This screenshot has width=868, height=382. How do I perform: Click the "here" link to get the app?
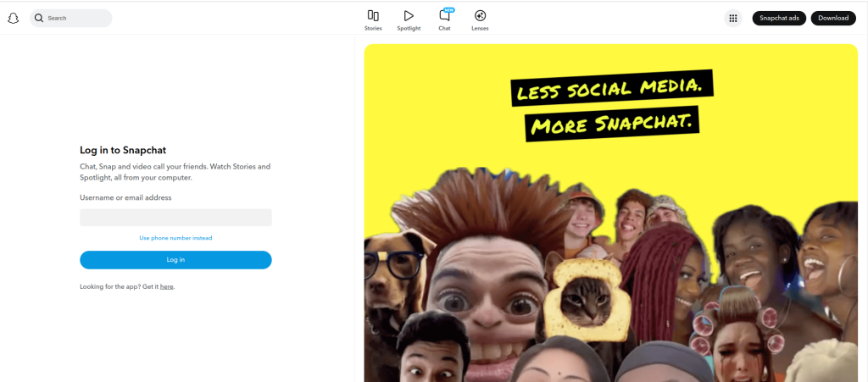pyautogui.click(x=167, y=287)
